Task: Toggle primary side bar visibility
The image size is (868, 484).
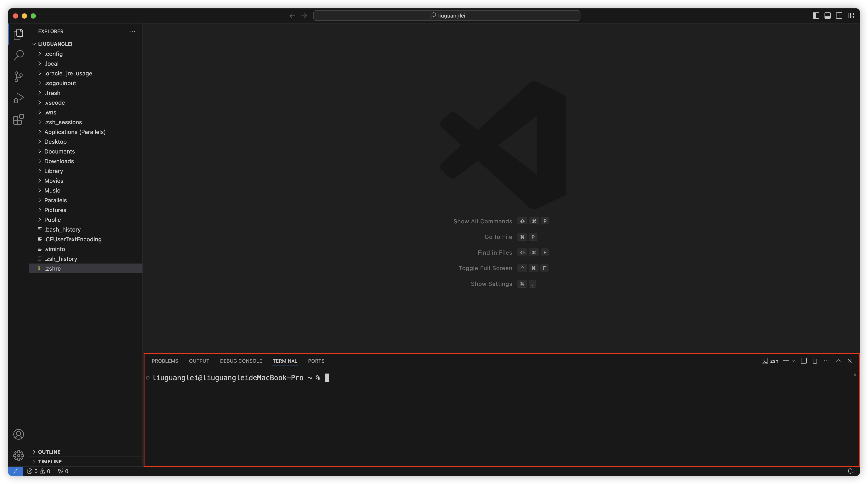Action: click(816, 16)
